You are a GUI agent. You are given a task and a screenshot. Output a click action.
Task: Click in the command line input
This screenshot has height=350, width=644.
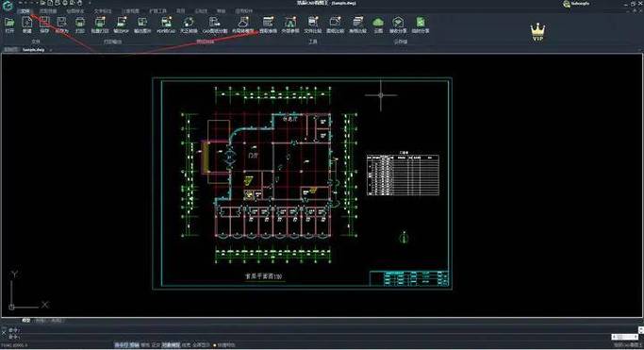click(321, 337)
